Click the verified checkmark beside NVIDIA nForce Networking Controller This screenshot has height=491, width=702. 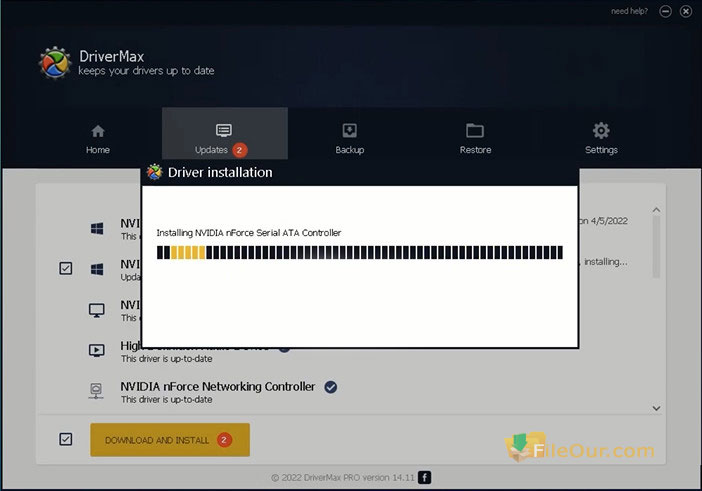pyautogui.click(x=331, y=387)
